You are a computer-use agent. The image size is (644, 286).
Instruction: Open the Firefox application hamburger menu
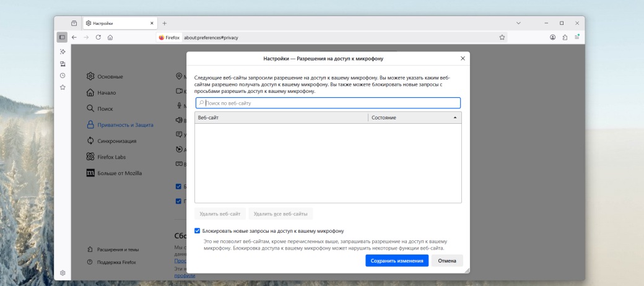tap(577, 37)
